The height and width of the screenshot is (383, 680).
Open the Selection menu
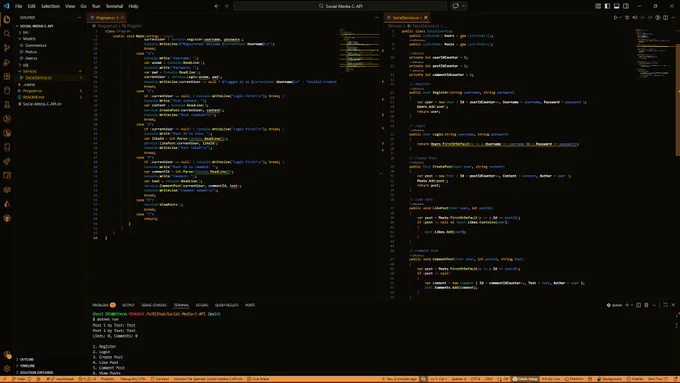[x=50, y=6]
